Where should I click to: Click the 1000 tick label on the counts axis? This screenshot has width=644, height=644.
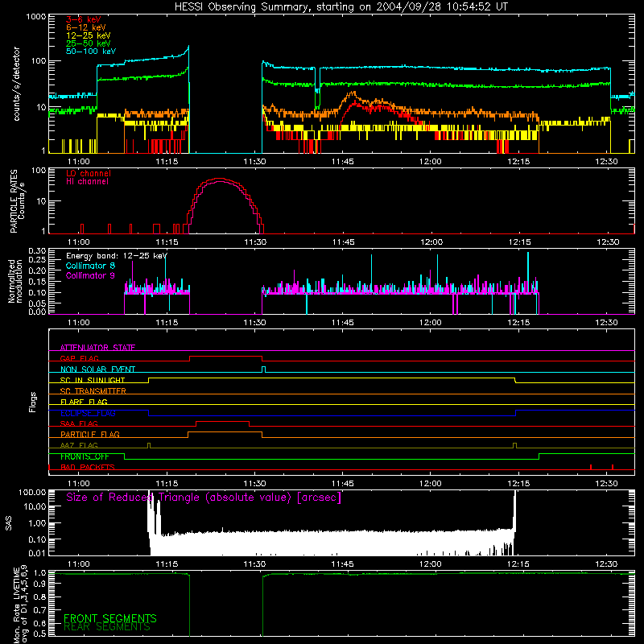36,17
